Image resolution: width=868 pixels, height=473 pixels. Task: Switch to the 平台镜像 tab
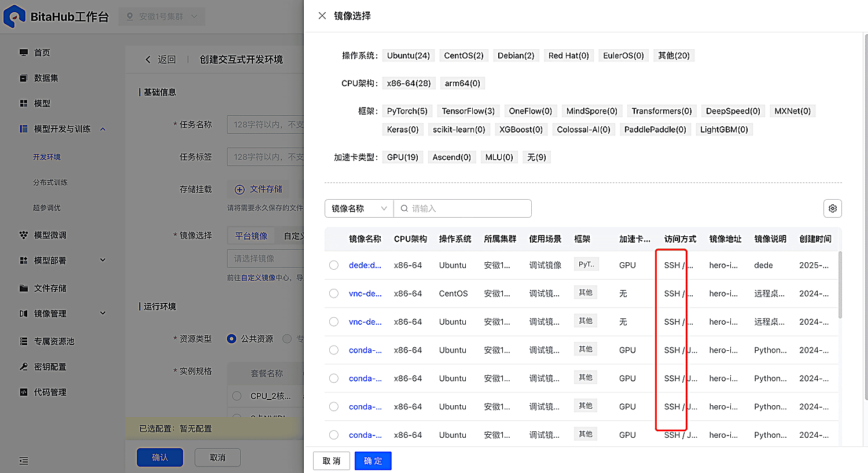click(251, 236)
